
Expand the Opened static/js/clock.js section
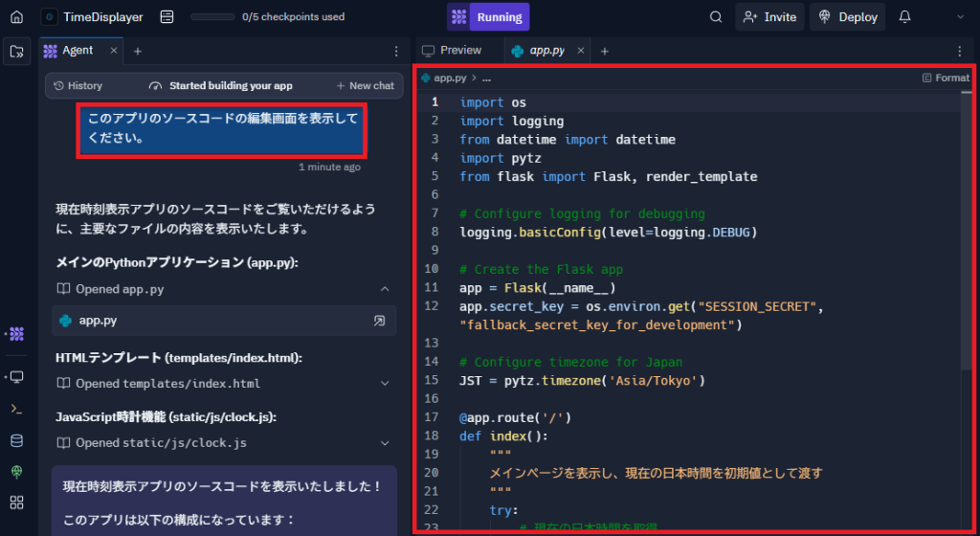(385, 443)
